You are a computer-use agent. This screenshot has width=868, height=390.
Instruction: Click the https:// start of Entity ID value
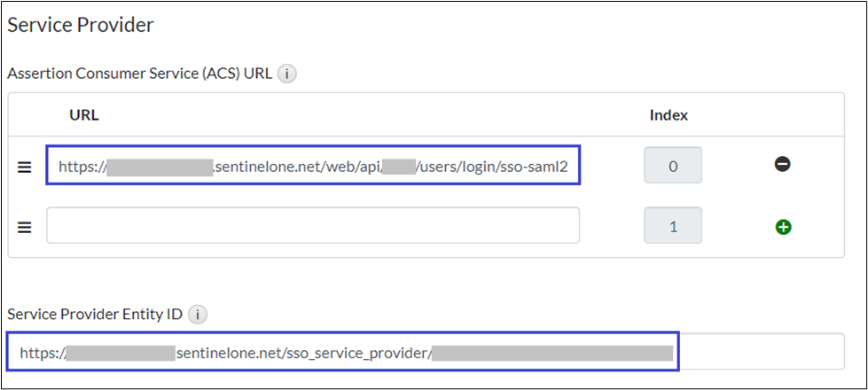click(42, 353)
